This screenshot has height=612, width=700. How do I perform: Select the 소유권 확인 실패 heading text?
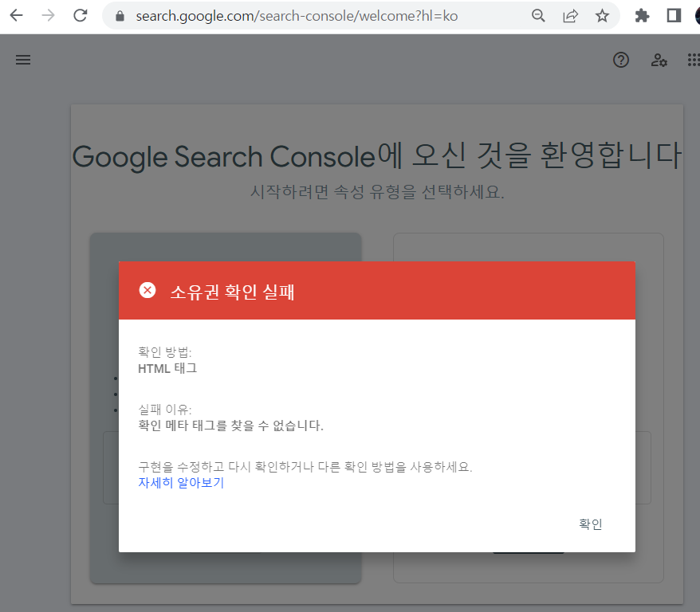point(232,292)
